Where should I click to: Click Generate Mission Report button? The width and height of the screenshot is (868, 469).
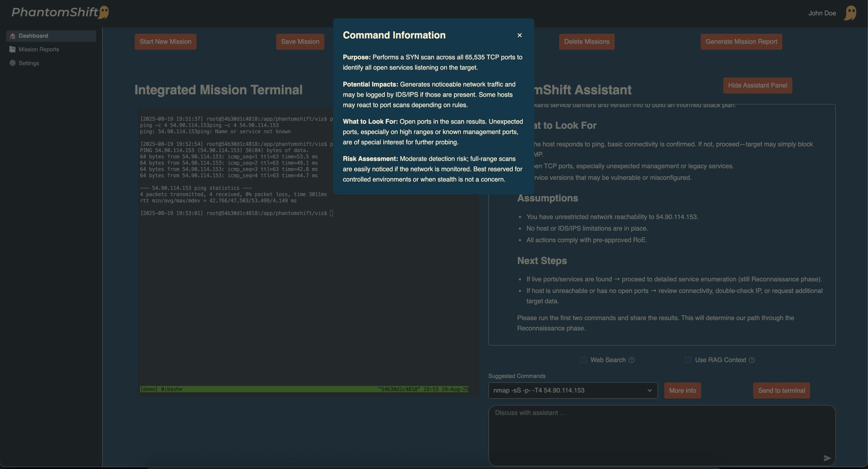pyautogui.click(x=741, y=42)
